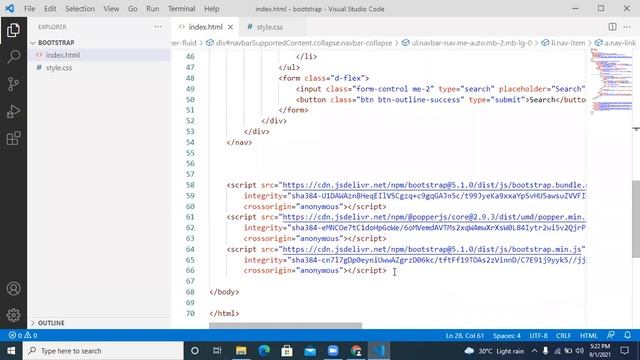Open Explorer views and more actions menu

tap(158, 27)
